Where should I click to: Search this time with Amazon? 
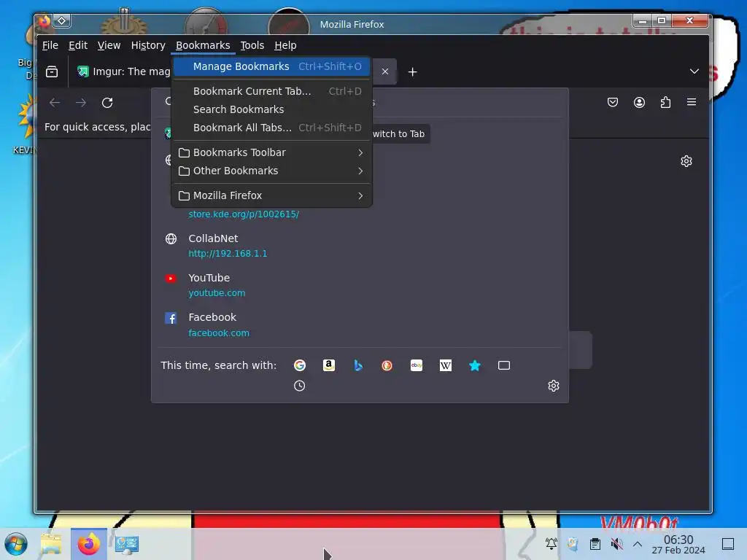click(x=329, y=365)
